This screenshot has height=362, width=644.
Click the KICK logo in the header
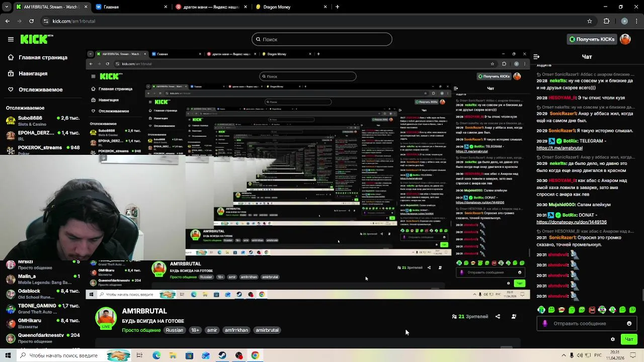tap(37, 39)
